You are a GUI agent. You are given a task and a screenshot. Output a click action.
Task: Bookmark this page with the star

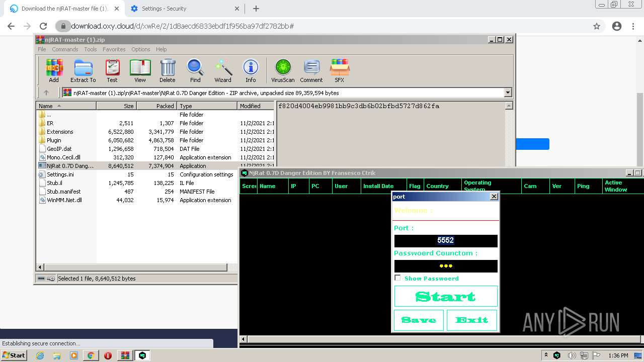(x=597, y=26)
